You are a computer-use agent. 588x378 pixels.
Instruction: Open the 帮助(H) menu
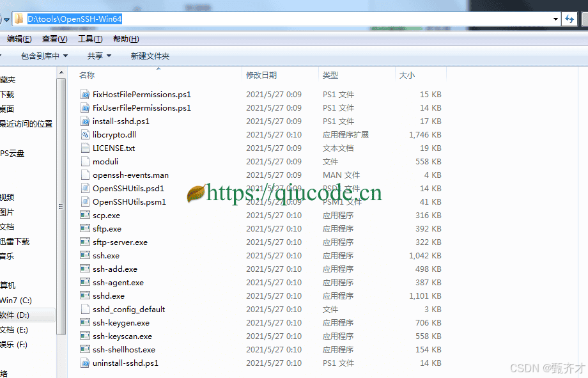click(126, 38)
